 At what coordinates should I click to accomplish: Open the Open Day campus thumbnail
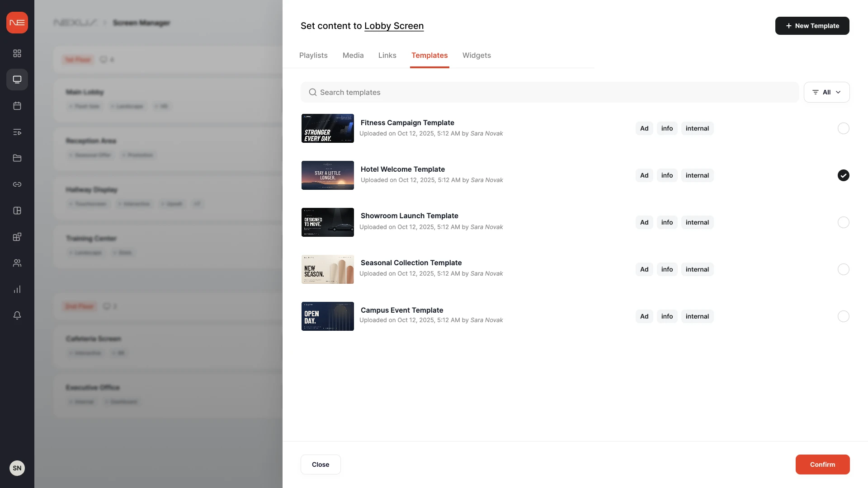coord(328,316)
